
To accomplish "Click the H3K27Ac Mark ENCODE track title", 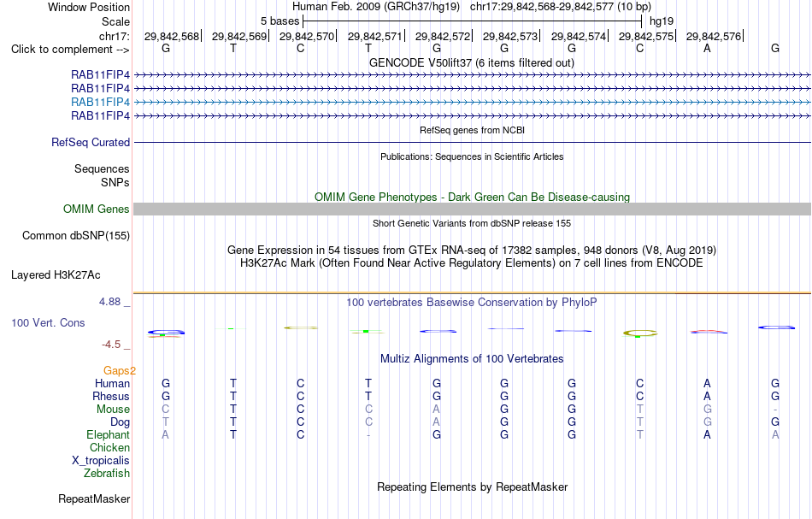I will 472,263.
